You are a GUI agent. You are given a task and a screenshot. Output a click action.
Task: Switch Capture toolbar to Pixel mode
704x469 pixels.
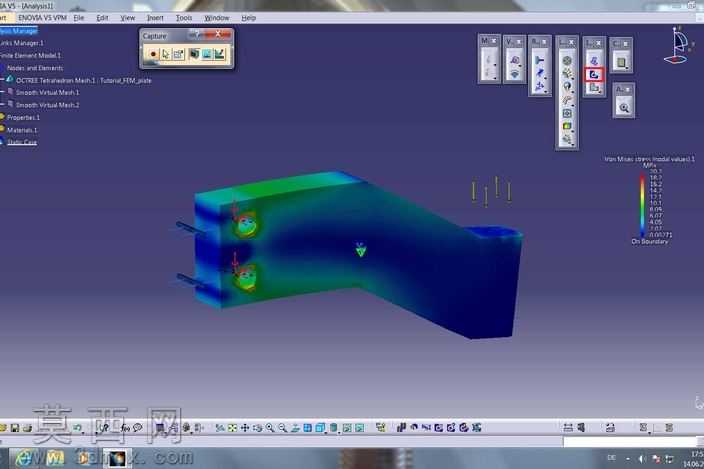207,54
